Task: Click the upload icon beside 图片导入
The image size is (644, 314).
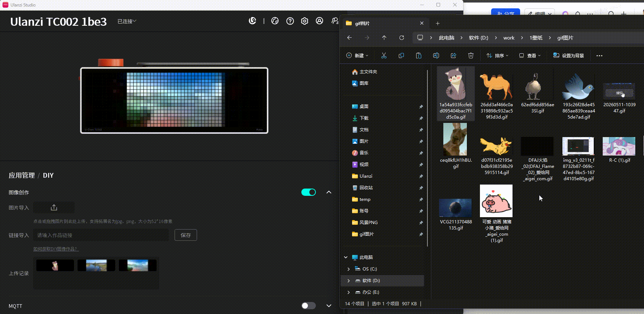Action: coord(54,207)
